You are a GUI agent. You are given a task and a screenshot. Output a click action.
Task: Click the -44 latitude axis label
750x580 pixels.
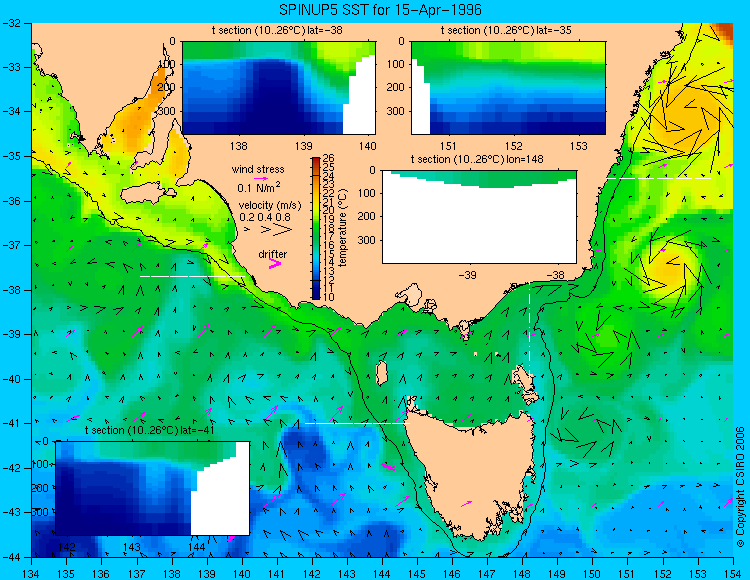tap(12, 557)
